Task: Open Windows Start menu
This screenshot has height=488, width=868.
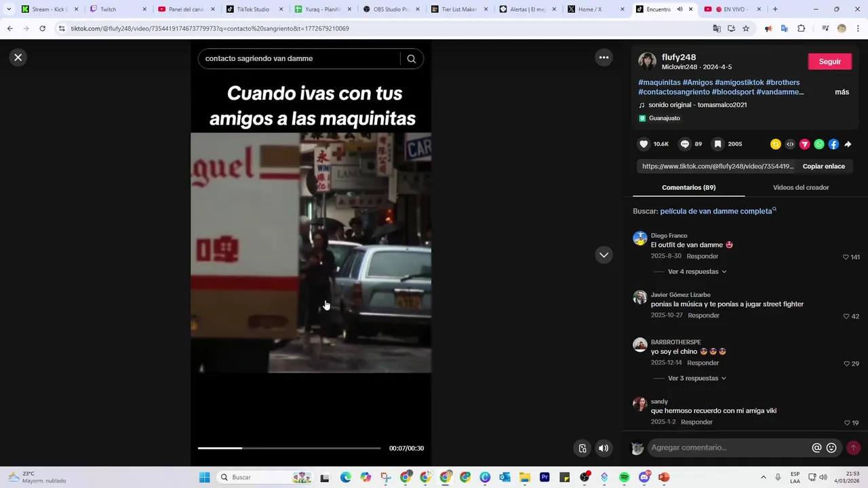Action: [204, 477]
